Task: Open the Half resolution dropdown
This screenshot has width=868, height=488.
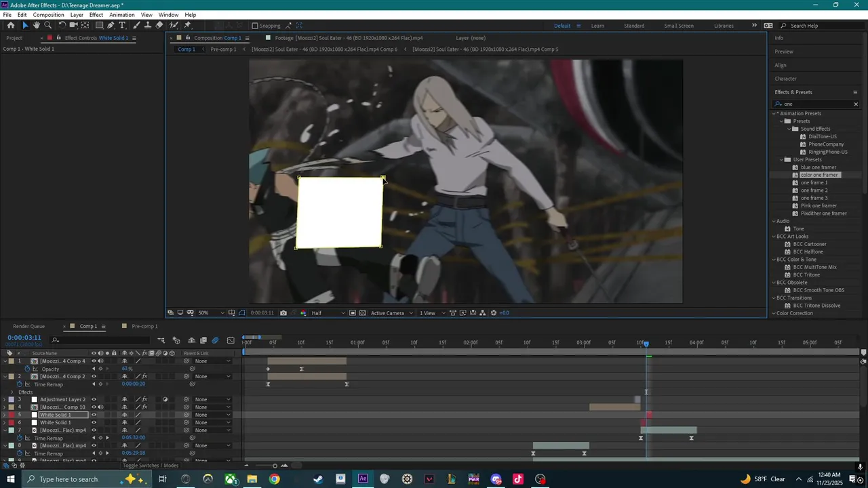Action: coord(328,313)
